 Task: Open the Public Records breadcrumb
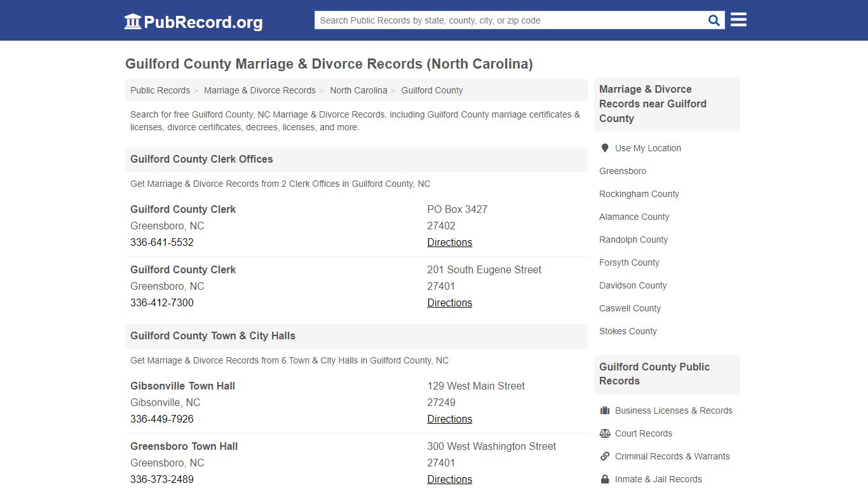click(x=160, y=90)
